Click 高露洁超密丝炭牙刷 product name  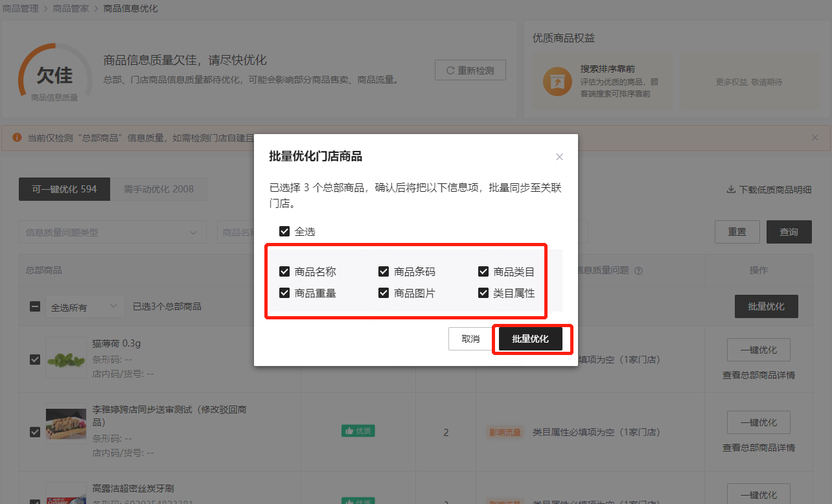(x=133, y=488)
